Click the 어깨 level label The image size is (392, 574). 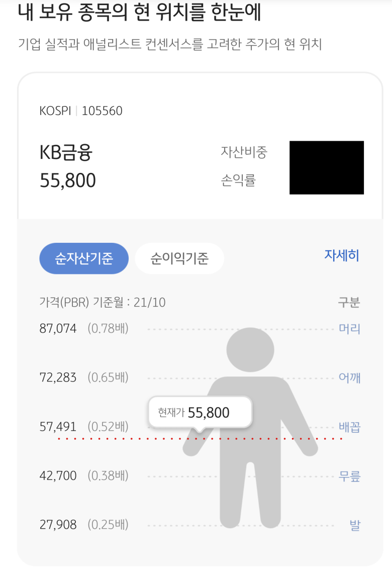click(x=349, y=377)
